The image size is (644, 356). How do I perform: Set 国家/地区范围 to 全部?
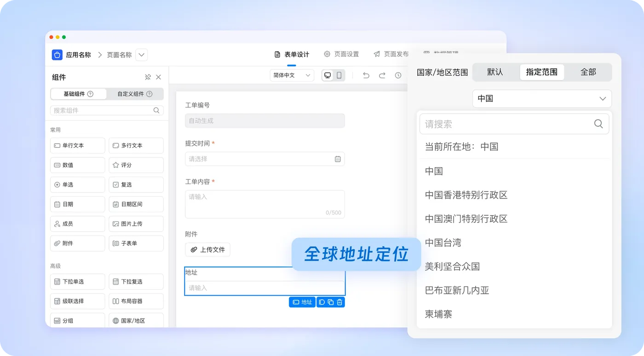(x=588, y=72)
